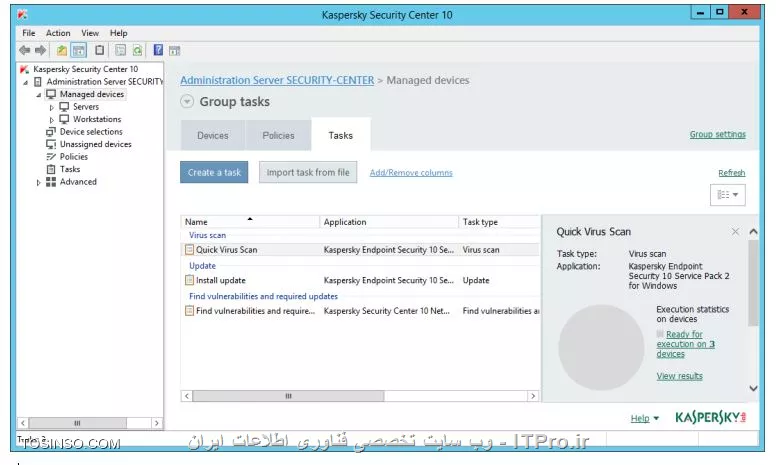Click the Show/Hide action pane icon
Screen dimensions: 776x465
pos(175,50)
